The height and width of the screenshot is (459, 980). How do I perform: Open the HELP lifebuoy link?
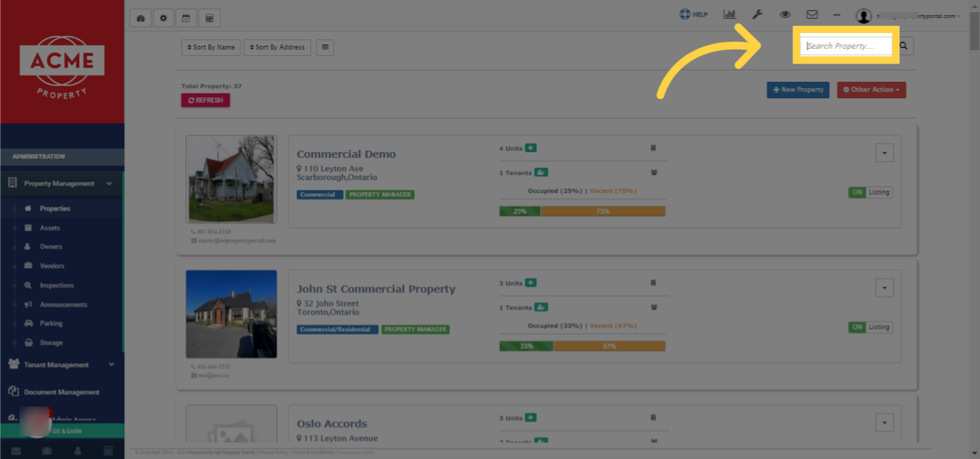pos(694,14)
